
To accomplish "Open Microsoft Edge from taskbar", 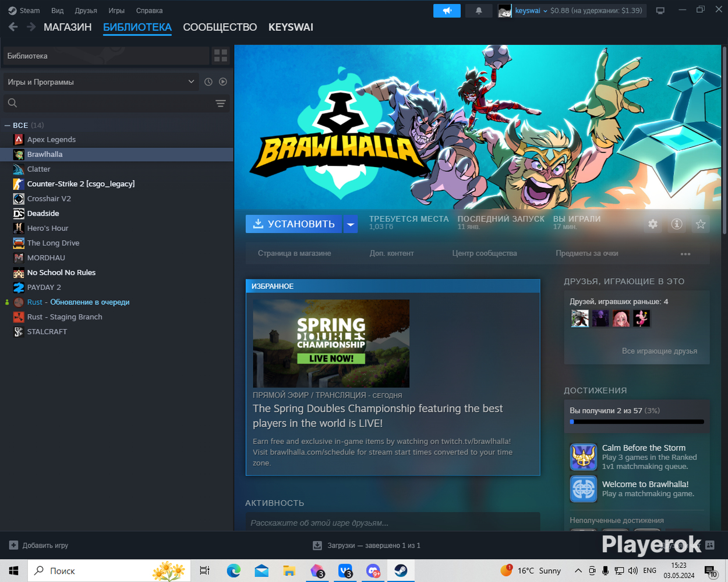I will point(234,570).
